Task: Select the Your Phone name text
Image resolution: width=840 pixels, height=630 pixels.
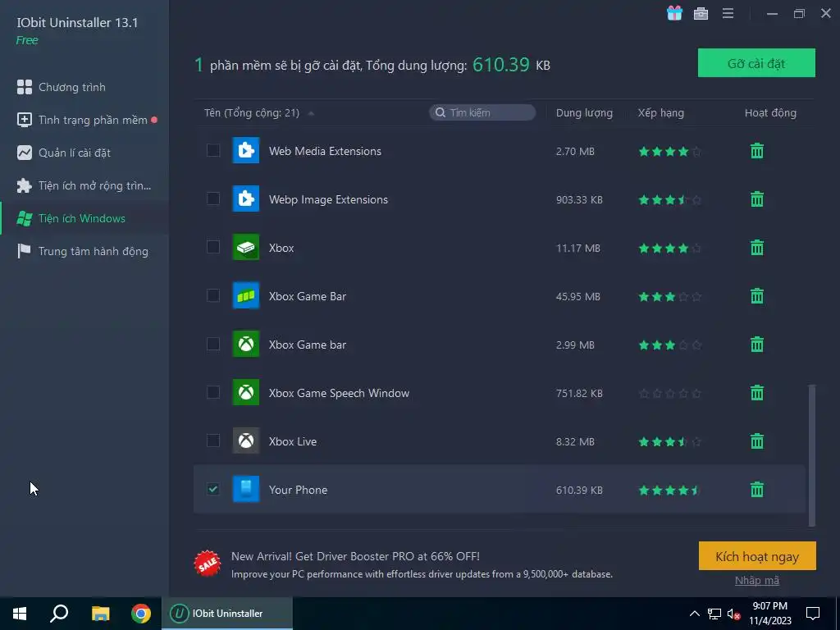Action: click(x=298, y=490)
